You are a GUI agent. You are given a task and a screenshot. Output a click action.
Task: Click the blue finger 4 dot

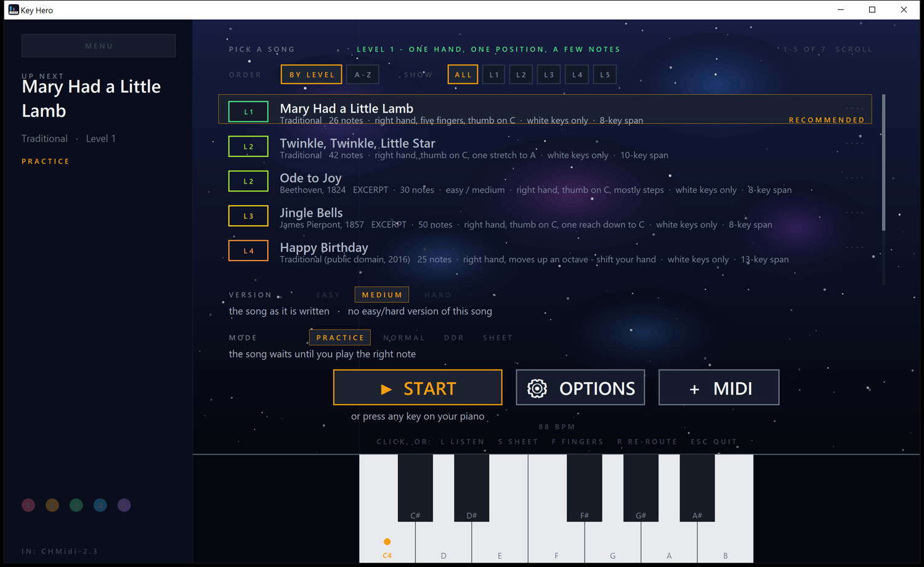100,505
